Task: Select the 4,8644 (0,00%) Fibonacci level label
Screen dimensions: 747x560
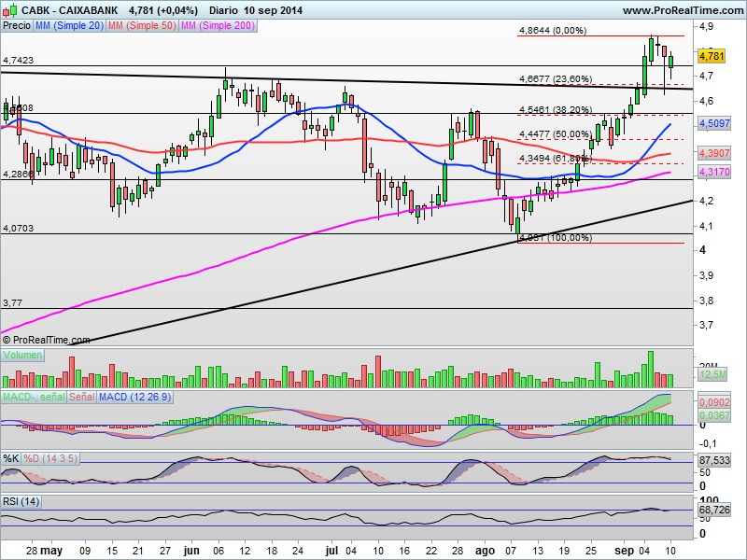Action: pyautogui.click(x=553, y=31)
